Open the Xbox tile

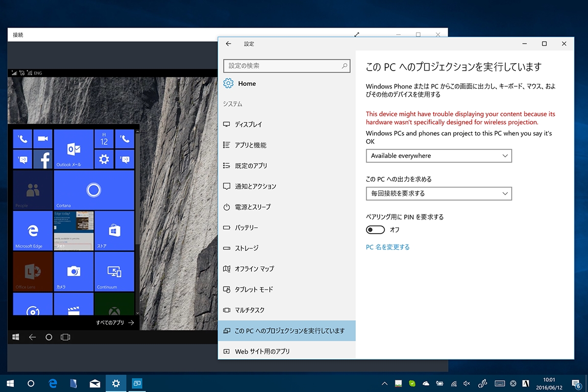click(114, 308)
